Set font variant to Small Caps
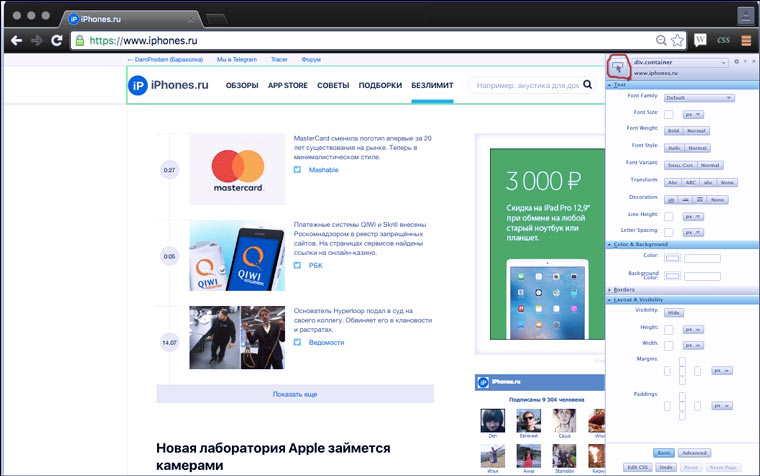This screenshot has width=760, height=476. 681,165
